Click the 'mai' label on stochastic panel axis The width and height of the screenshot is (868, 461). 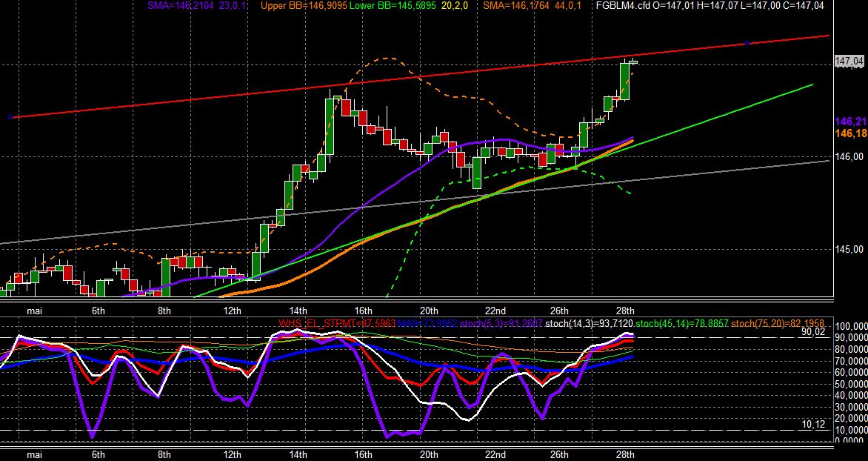pos(34,454)
